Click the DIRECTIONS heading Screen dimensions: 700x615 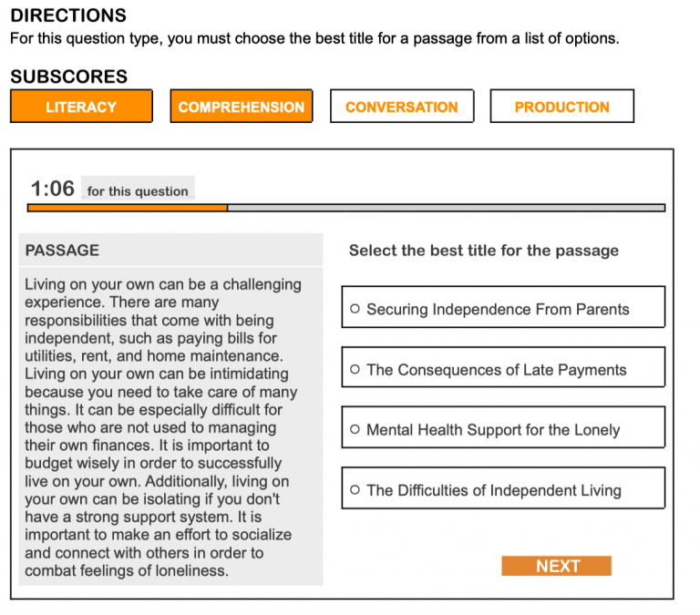coord(68,16)
